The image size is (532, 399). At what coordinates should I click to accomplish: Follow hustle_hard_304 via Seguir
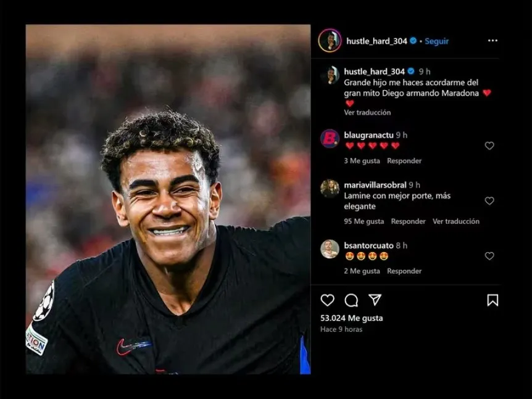point(437,41)
